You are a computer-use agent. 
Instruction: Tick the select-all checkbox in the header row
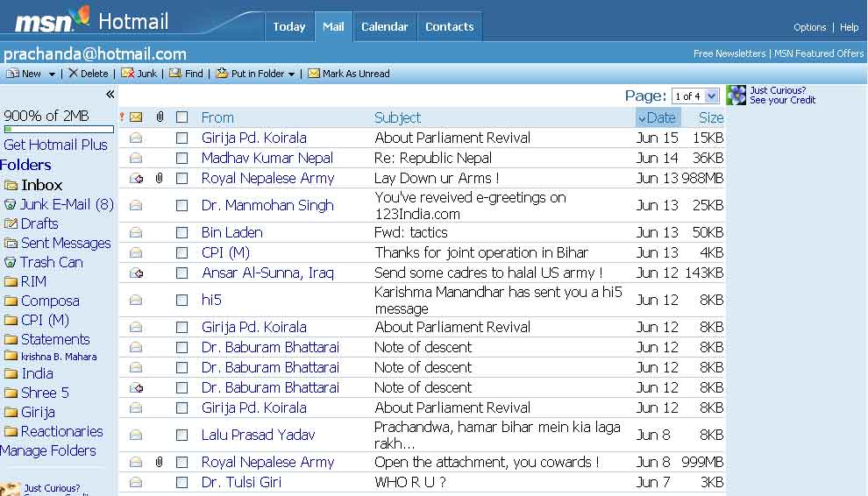pyautogui.click(x=181, y=117)
